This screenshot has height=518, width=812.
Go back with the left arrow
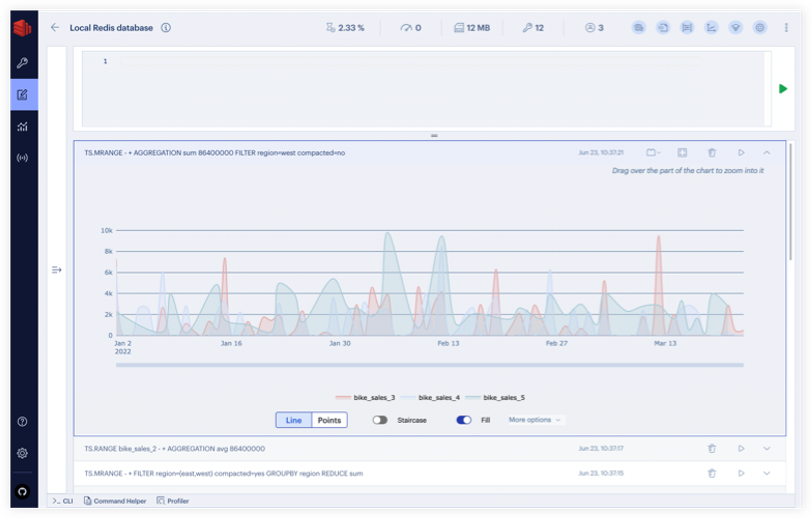pos(55,27)
